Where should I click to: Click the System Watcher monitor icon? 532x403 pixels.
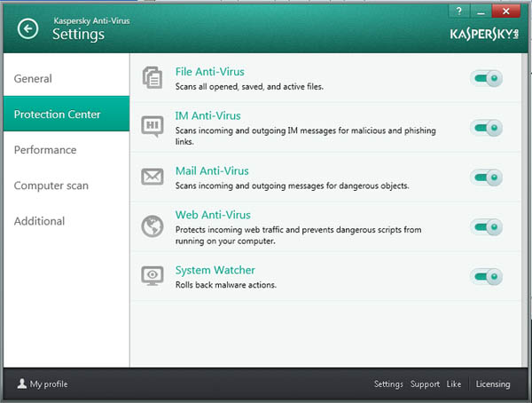coord(153,276)
